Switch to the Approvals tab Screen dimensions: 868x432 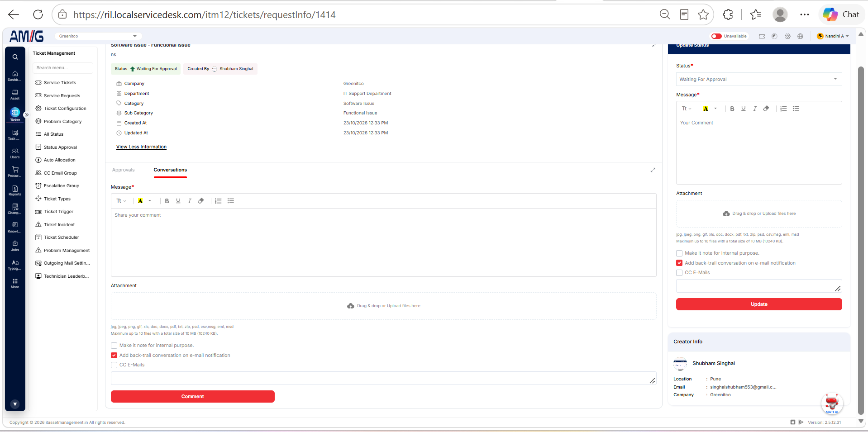124,170
